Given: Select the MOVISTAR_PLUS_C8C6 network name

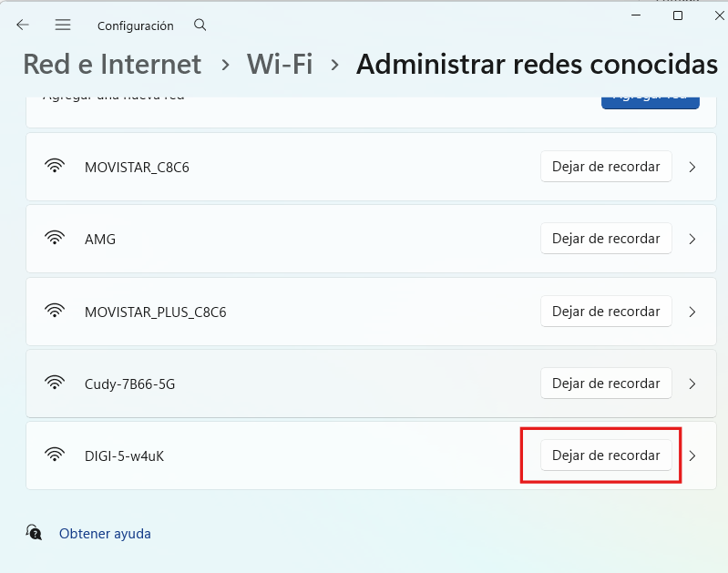Looking at the screenshot, I should pos(156,312).
